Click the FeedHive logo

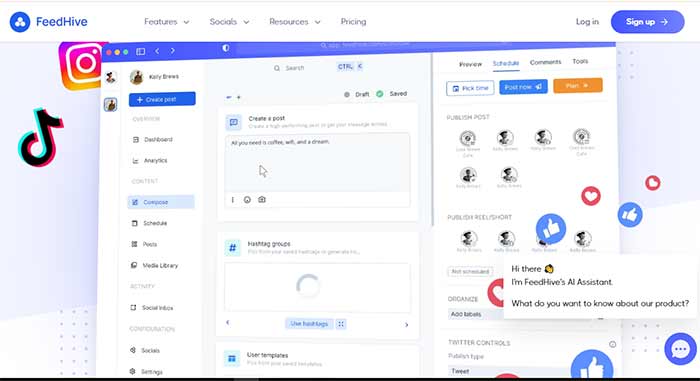point(49,21)
